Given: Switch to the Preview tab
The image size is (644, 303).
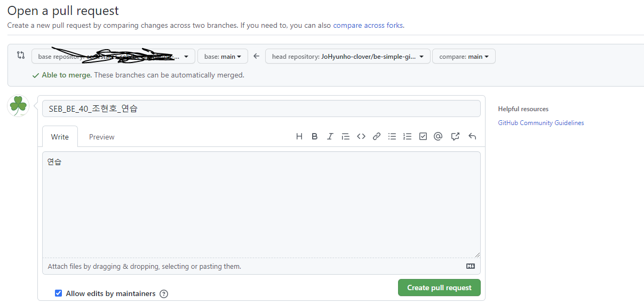Looking at the screenshot, I should (101, 137).
